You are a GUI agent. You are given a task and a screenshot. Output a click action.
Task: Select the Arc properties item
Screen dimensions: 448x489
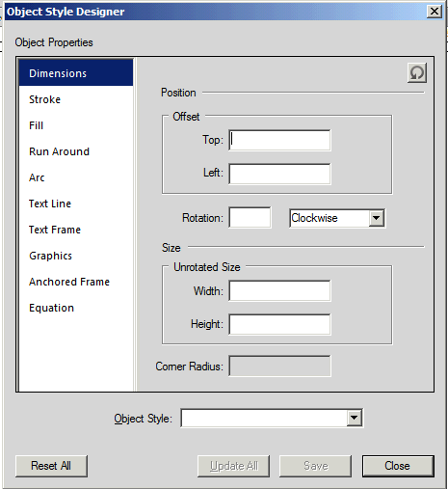click(x=76, y=177)
